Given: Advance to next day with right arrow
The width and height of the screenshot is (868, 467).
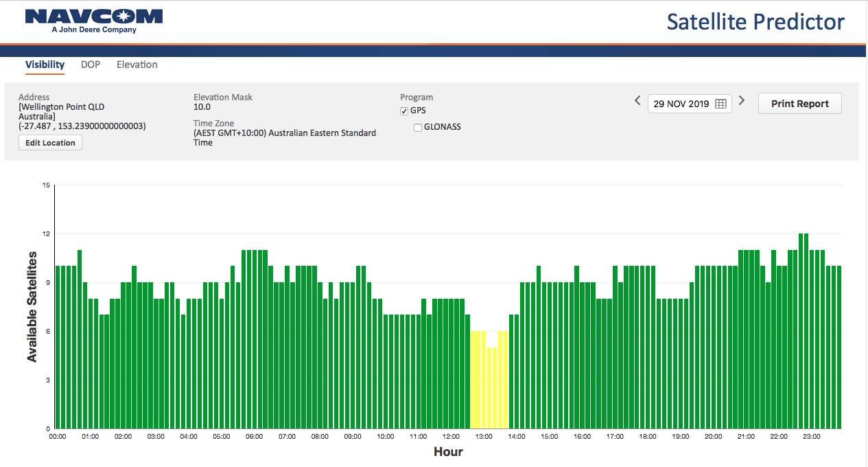Looking at the screenshot, I should click(x=742, y=101).
